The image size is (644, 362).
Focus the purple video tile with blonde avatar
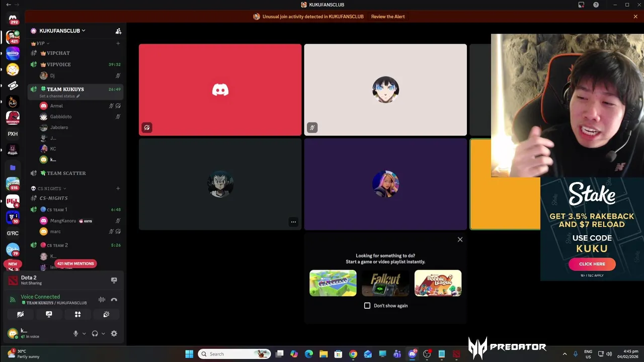click(x=385, y=184)
